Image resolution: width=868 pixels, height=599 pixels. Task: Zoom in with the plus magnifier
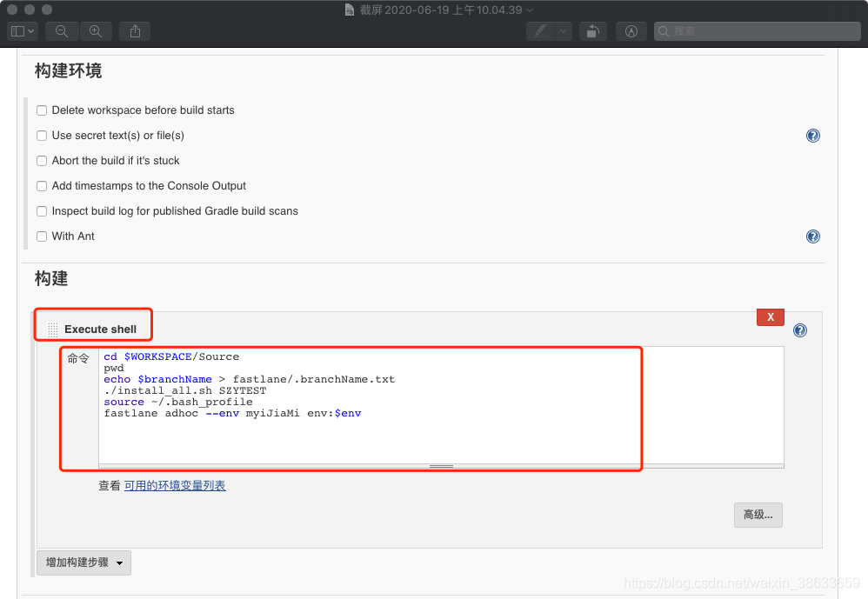(96, 31)
